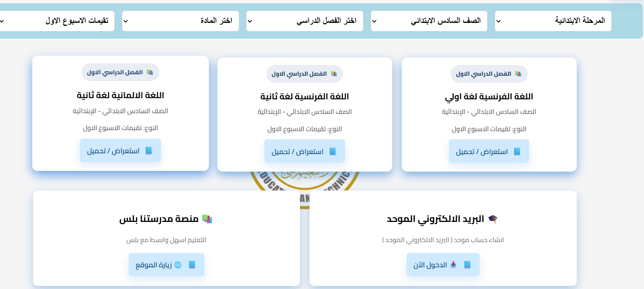Viewport: 644px width, 289px height.
Task: Open the اختر الفصل الدراسي dropdown
Action: click(x=305, y=21)
